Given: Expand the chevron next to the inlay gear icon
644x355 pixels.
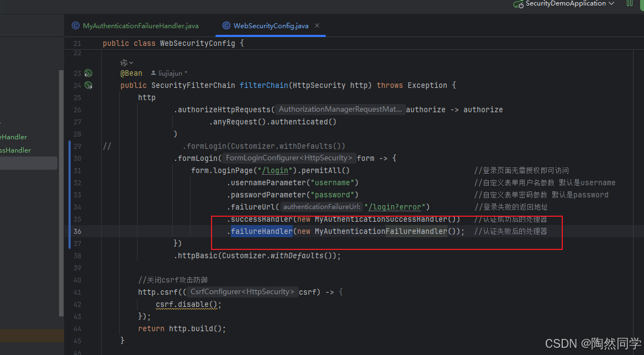Looking at the screenshot, I should (x=131, y=62).
